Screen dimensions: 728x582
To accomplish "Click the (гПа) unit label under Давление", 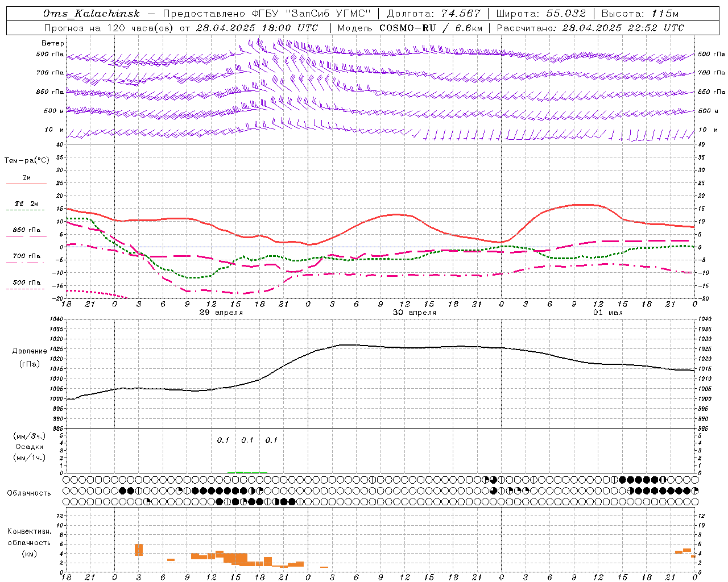I will point(30,364).
